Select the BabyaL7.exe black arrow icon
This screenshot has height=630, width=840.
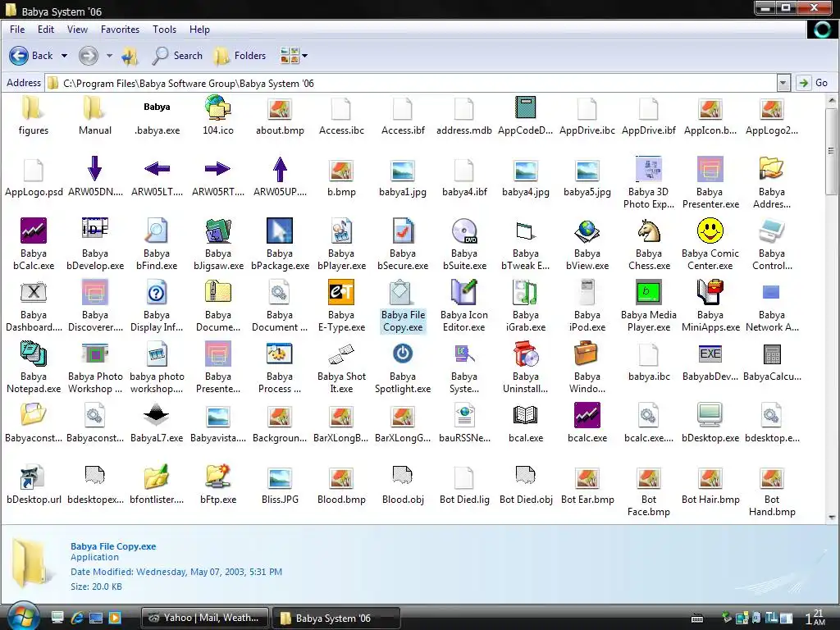(157, 415)
